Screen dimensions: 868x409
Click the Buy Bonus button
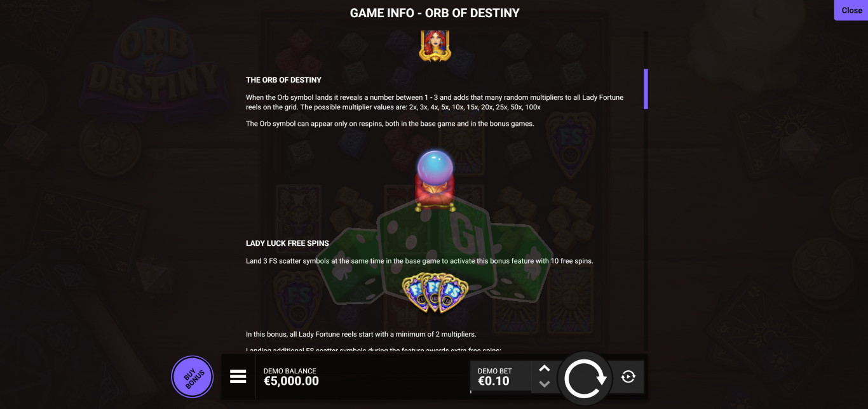point(193,377)
